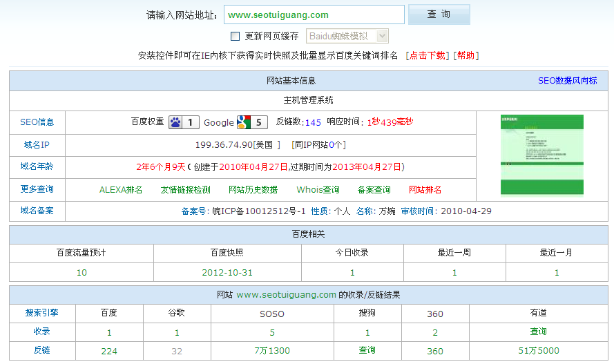Viewport: 614px width, 364px height.
Task: Toggle the 更新网页缓存 checkbox
Action: [235, 36]
